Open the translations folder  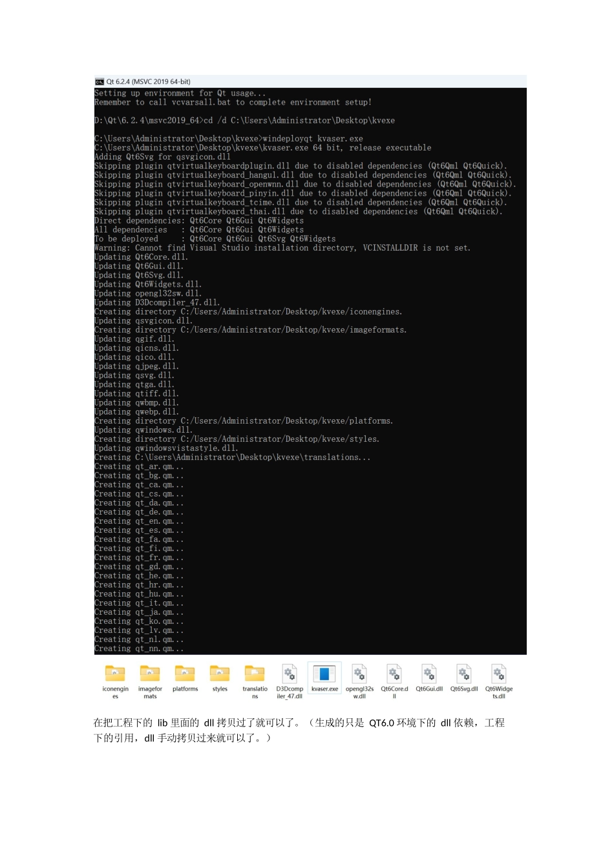click(255, 682)
